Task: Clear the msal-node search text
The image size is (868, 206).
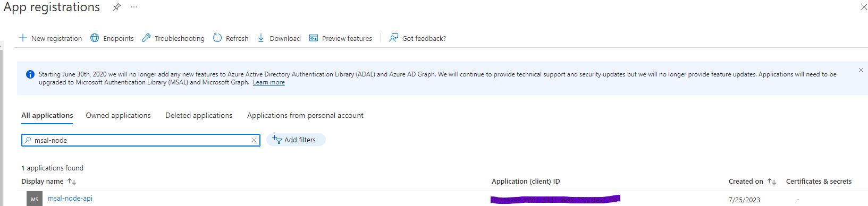Action: (x=254, y=140)
